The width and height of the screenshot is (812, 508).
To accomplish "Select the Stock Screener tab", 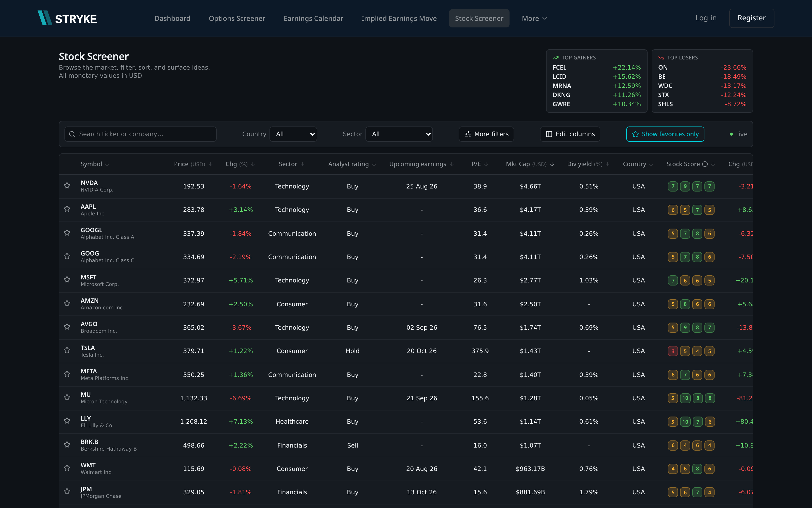I will tap(479, 19).
